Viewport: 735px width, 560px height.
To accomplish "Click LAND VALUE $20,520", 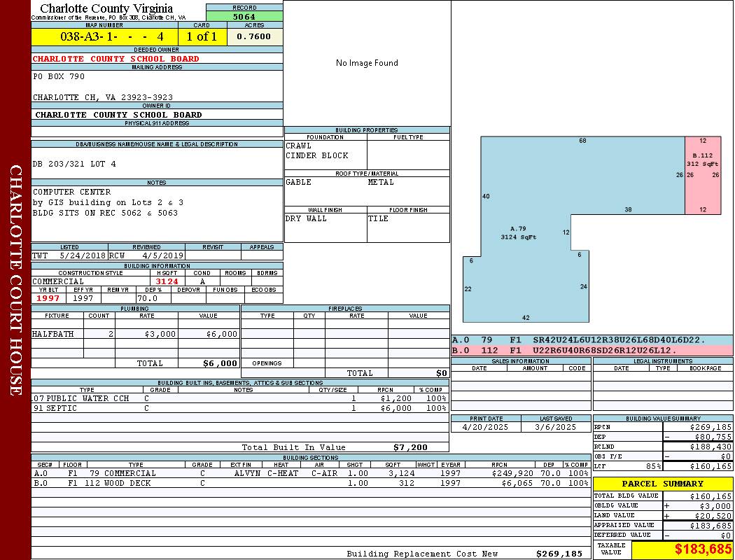I will (713, 515).
